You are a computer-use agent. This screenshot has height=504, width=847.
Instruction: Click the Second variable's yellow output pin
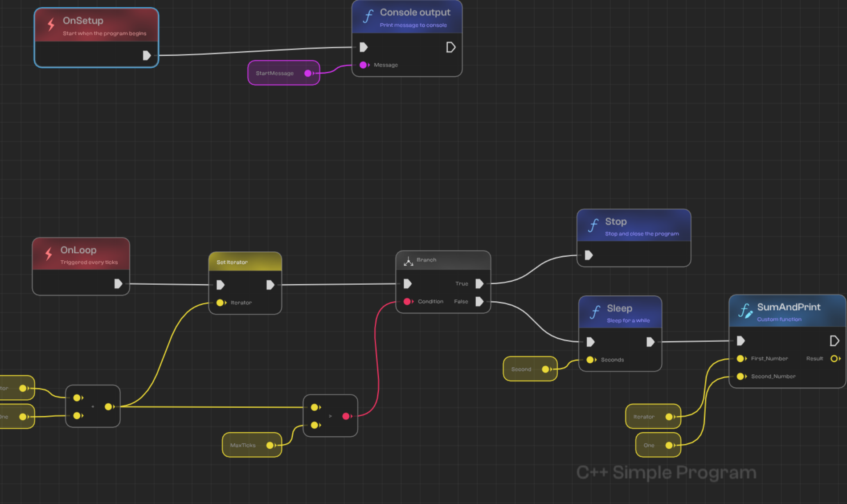coord(546,369)
